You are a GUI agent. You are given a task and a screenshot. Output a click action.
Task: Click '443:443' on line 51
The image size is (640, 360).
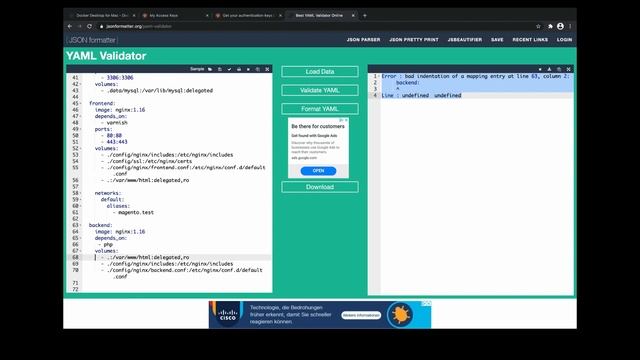tap(117, 142)
